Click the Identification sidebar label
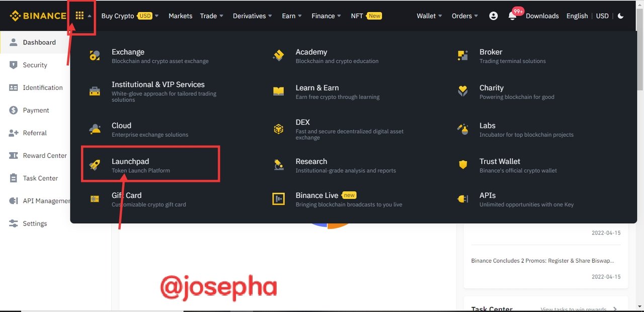This screenshot has height=312, width=644. [43, 87]
